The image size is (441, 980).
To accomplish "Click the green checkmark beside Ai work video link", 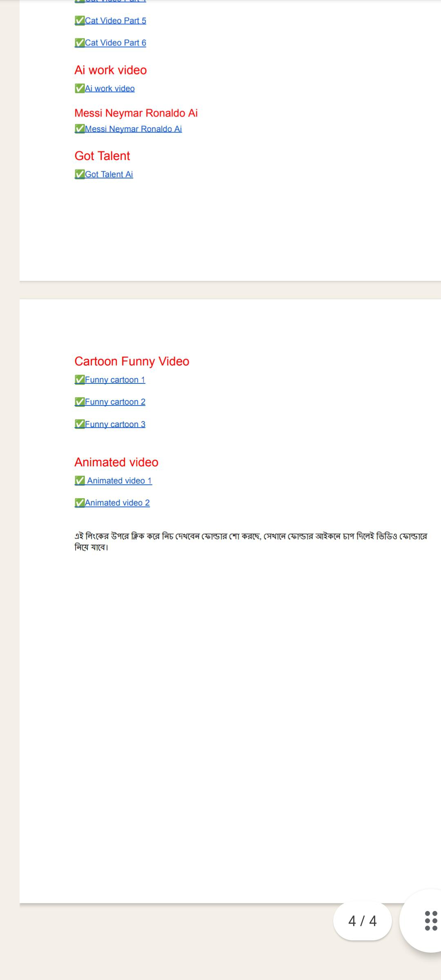I will [x=80, y=88].
